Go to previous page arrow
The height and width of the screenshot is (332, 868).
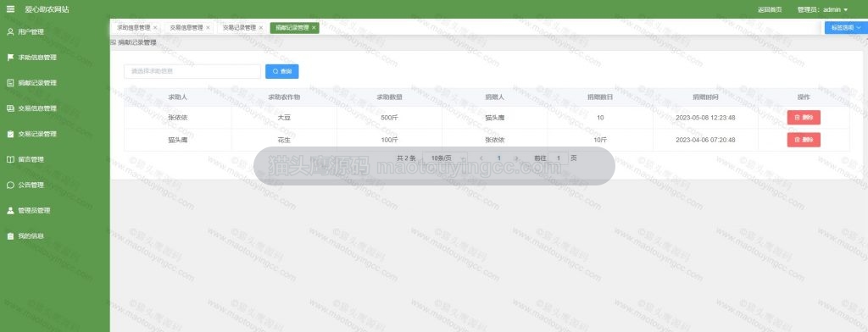[481, 158]
